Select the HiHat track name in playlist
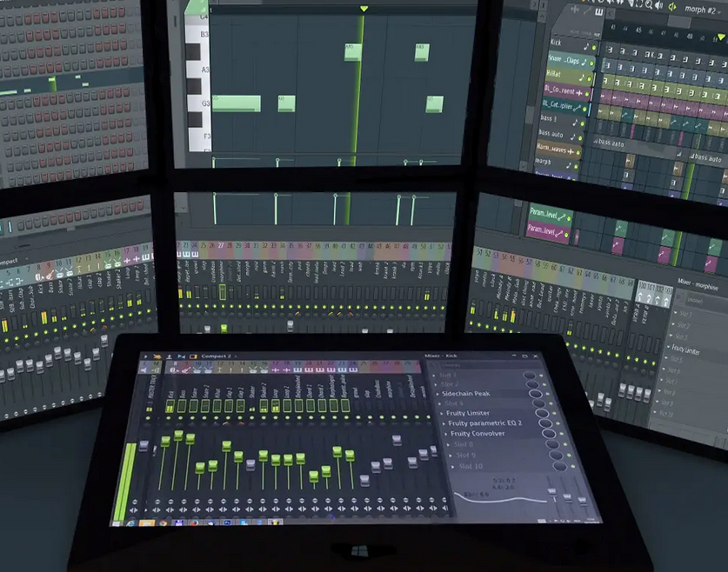Image resolution: width=728 pixels, height=572 pixels. pos(553,74)
